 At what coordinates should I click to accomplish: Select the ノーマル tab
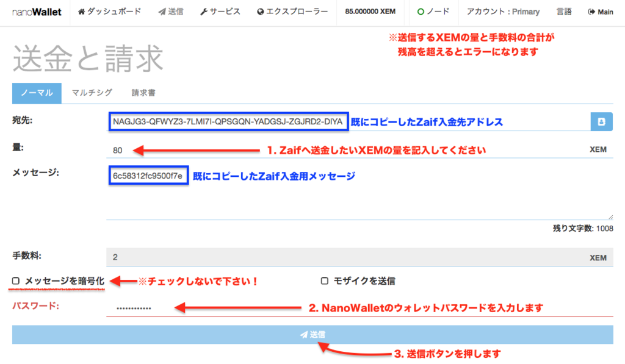37,93
